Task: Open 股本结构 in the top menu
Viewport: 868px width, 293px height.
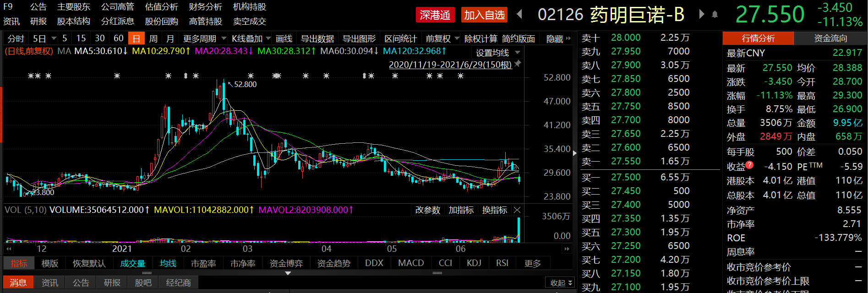Action: point(74,21)
